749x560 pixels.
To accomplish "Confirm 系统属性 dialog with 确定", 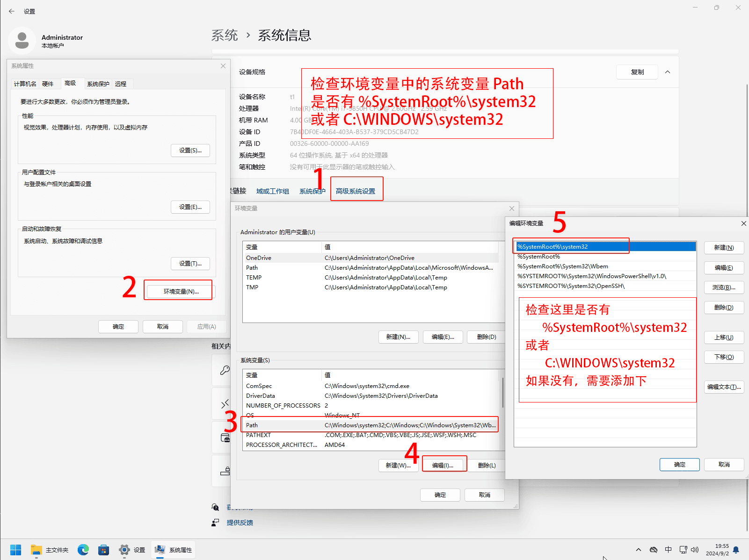I will click(x=118, y=327).
